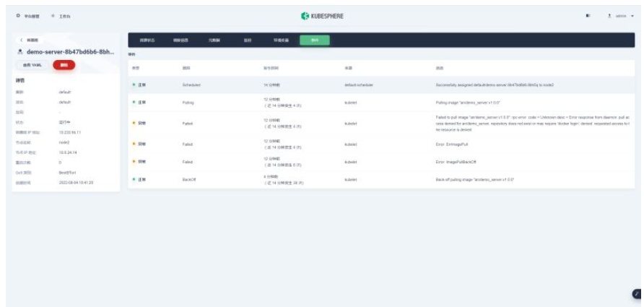Click the node IP value 10.0.24.14
This screenshot has width=644, height=307.
[x=68, y=152]
